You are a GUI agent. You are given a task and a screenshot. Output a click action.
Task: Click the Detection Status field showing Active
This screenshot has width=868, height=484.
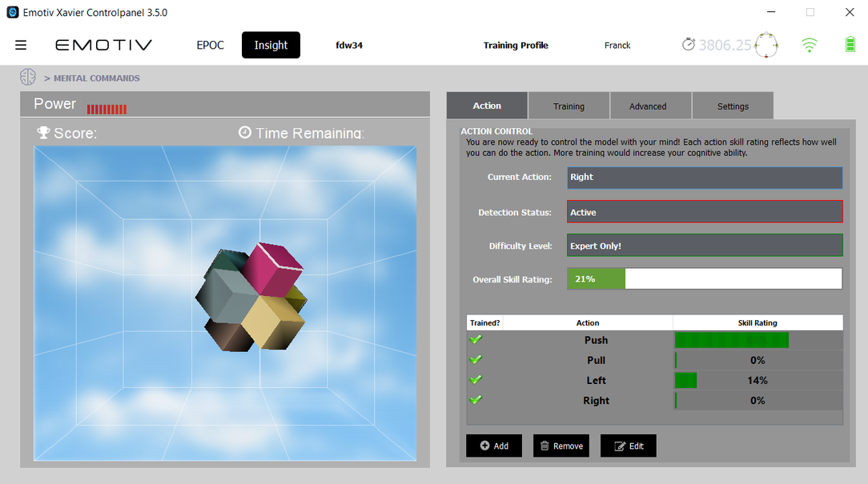(x=705, y=212)
